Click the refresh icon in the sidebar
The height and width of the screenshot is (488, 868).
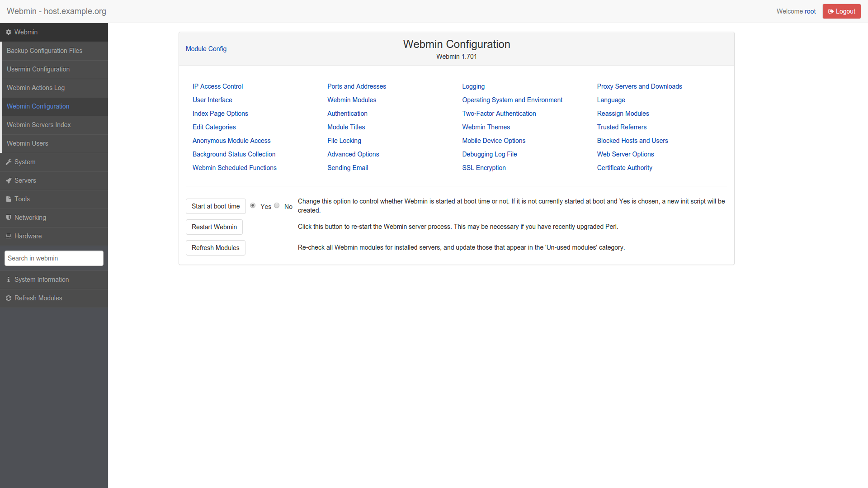pyautogui.click(x=9, y=298)
